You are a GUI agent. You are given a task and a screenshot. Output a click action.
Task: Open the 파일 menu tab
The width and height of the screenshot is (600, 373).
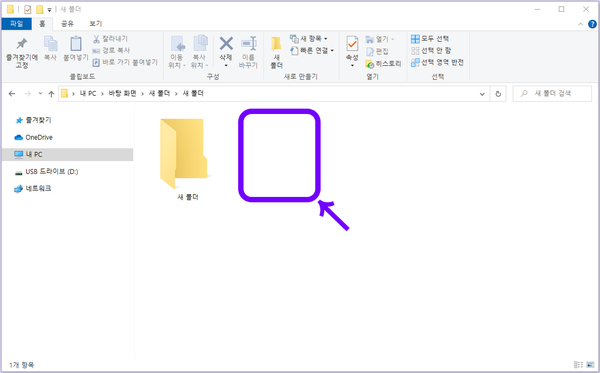point(16,24)
